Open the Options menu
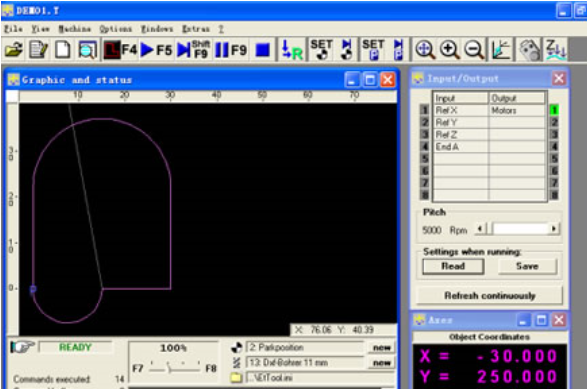Image resolution: width=587 pixels, height=389 pixels. pos(115,29)
